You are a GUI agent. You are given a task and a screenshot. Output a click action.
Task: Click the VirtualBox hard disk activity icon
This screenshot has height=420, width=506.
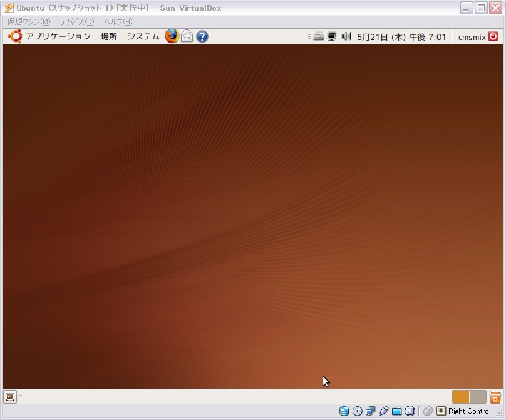[x=344, y=411]
